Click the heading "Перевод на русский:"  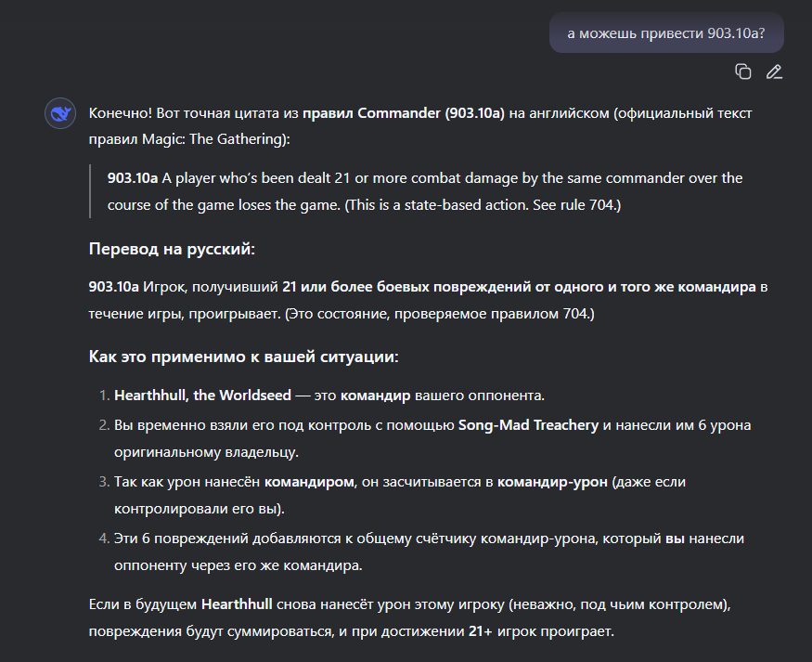click(x=172, y=249)
